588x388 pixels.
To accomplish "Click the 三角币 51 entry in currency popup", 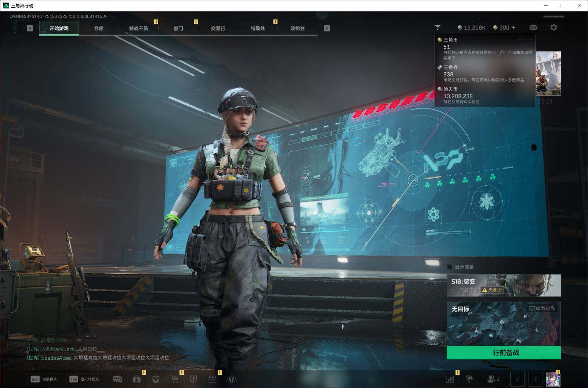I will coord(485,49).
